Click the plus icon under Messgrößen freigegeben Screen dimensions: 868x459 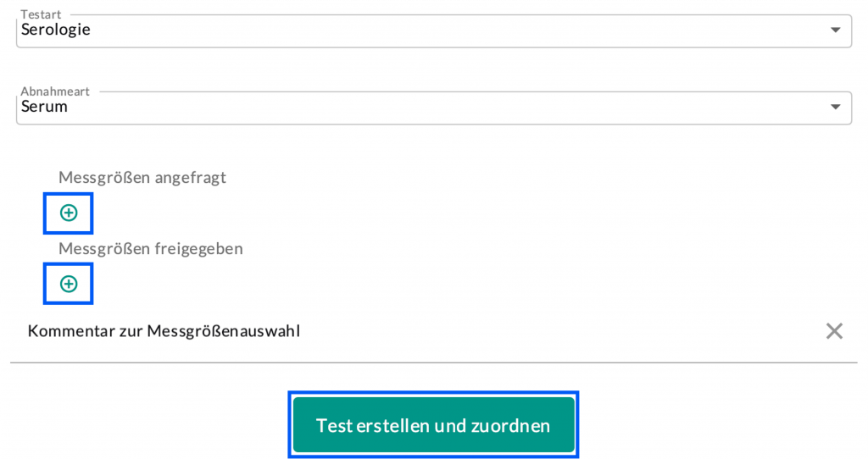pyautogui.click(x=68, y=284)
